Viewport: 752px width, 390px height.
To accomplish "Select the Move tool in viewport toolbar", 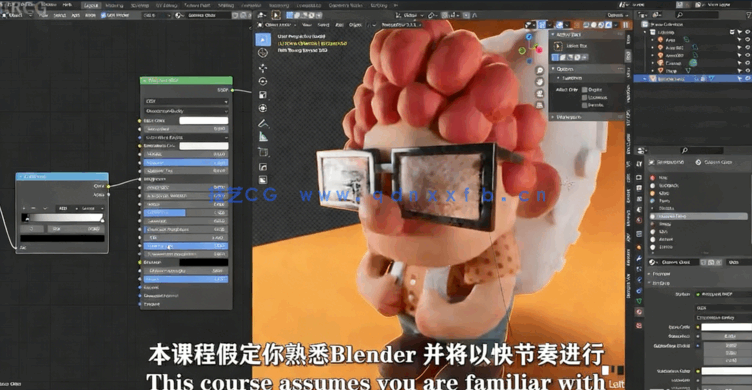I will 263,68.
